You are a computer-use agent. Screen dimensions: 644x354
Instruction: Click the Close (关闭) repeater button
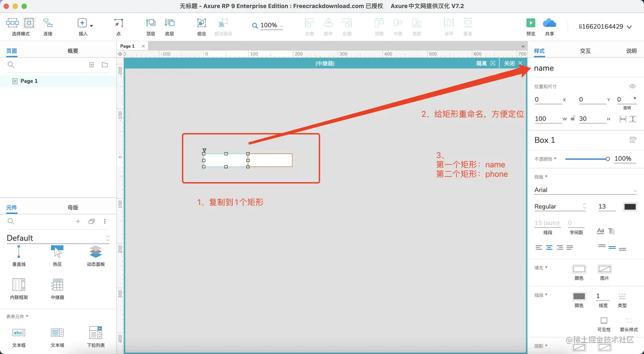pos(513,63)
